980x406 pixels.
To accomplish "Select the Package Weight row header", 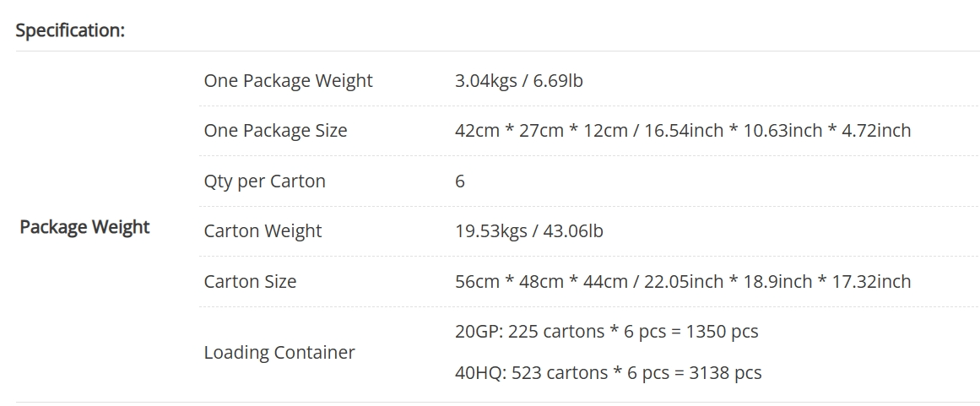I will [84, 227].
